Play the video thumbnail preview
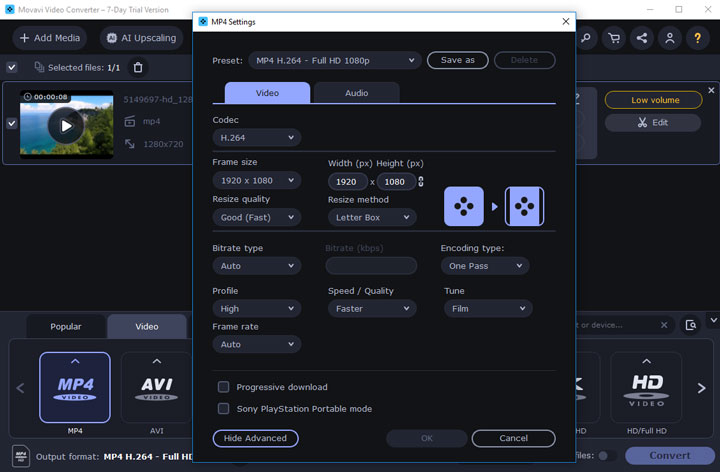The width and height of the screenshot is (720, 472). tap(66, 125)
